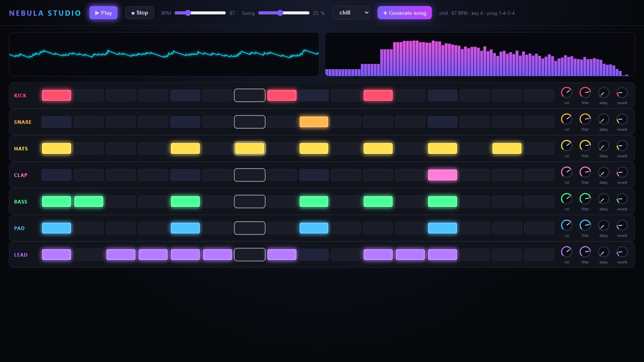Click the BPM slider handle
644x362 pixels.
click(x=188, y=13)
